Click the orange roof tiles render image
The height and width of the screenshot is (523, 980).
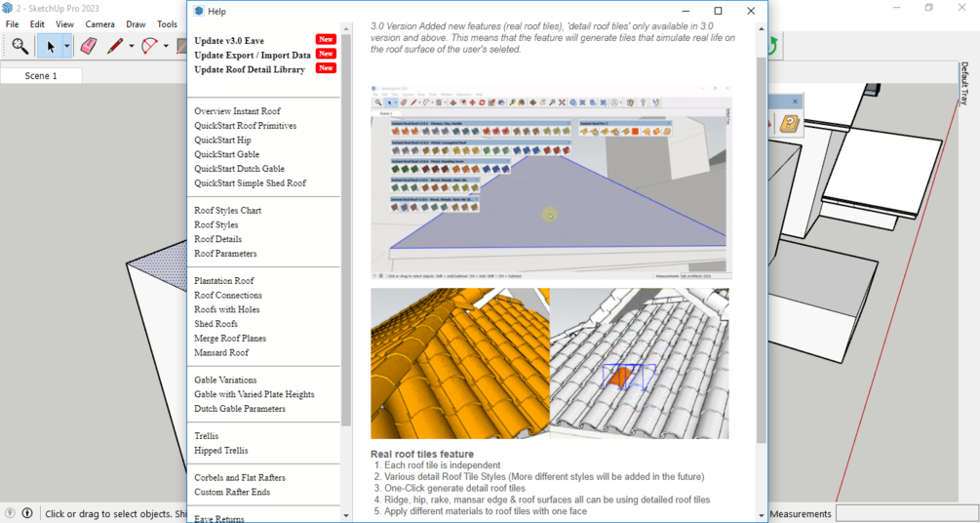coord(460,364)
